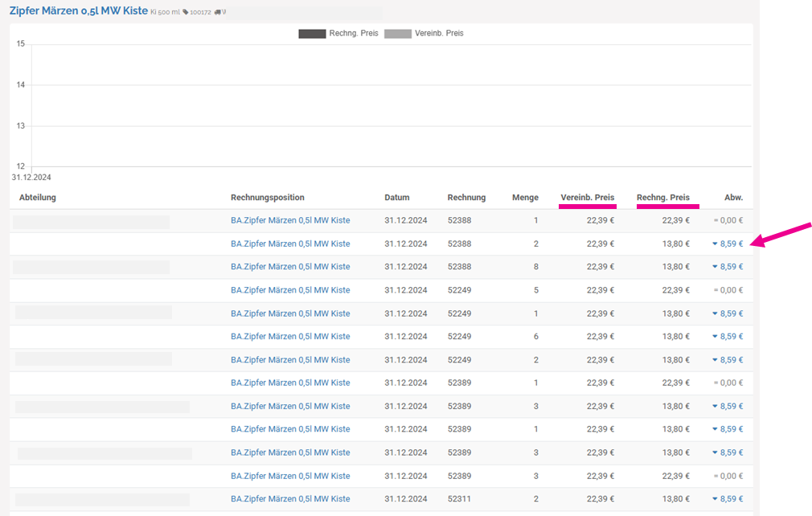Click the 8,59 € deviation in row 52311

[728, 499]
